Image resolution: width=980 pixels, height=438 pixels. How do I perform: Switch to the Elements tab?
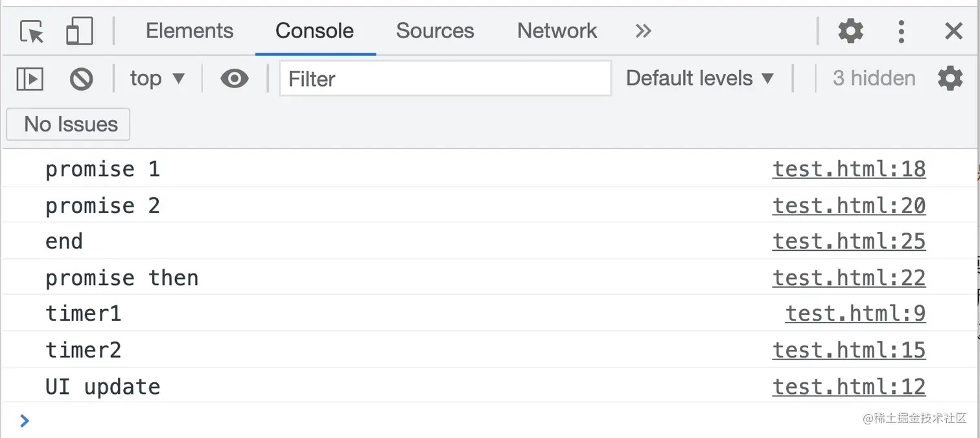click(189, 30)
